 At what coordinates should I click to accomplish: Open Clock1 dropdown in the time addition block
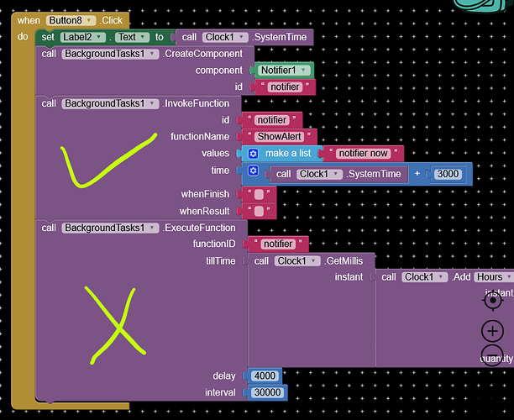coord(320,174)
